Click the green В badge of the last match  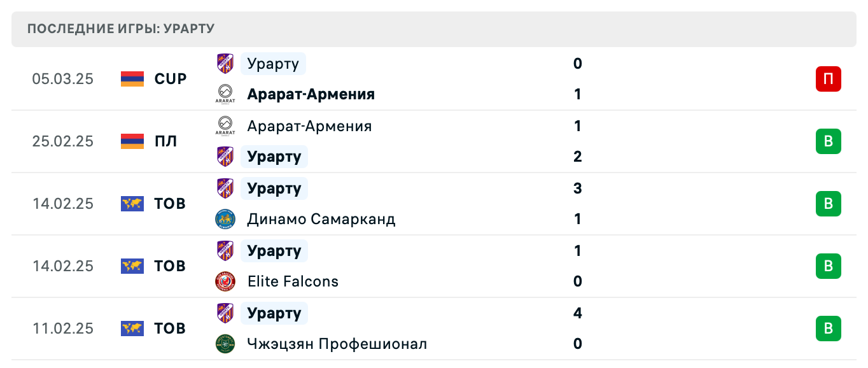pos(828,329)
